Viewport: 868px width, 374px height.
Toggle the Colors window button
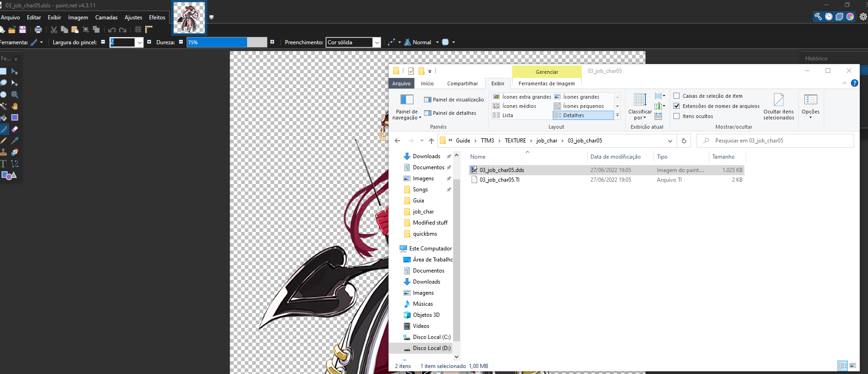point(850,17)
